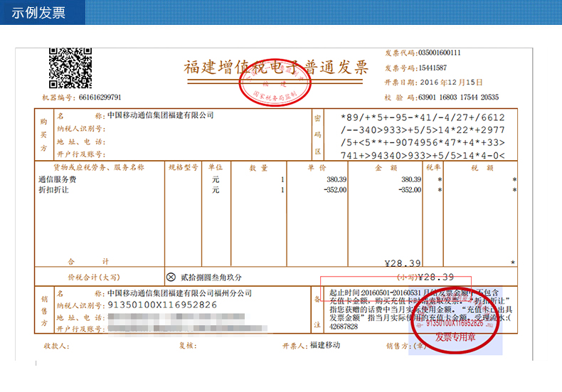The width and height of the screenshot is (562, 392).
Task: Click the issue date 2016年12月15日
Action: (x=451, y=83)
